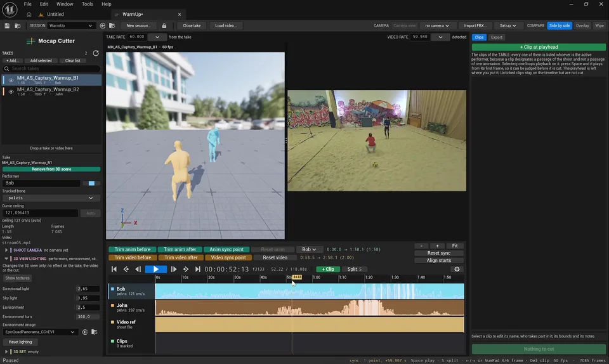Open the timeline settings gear
This screenshot has height=364, width=609.
(x=457, y=269)
